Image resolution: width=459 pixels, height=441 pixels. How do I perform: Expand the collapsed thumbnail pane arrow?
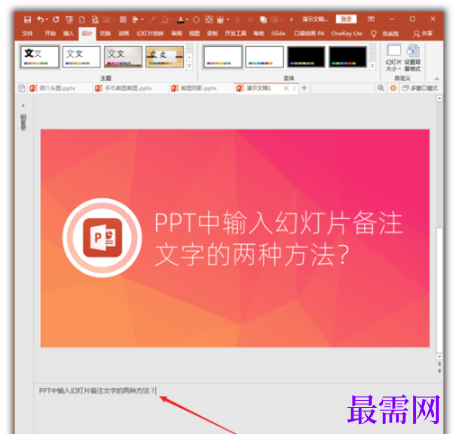coord(23,105)
